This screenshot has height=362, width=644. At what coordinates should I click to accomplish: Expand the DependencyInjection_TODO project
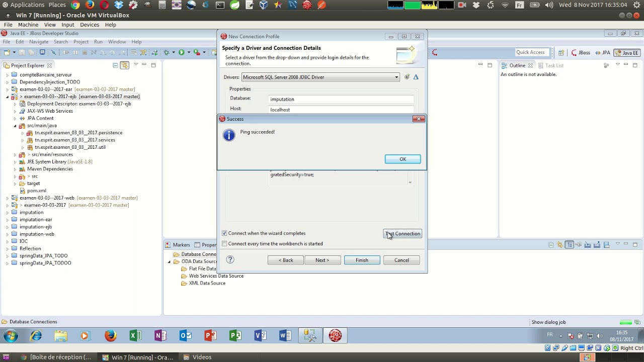(x=8, y=82)
